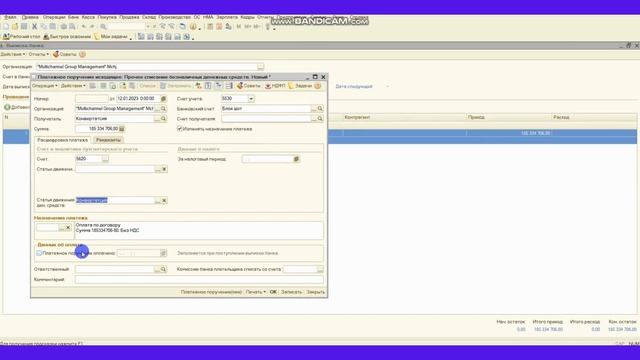Open the Операции menu

54,18
